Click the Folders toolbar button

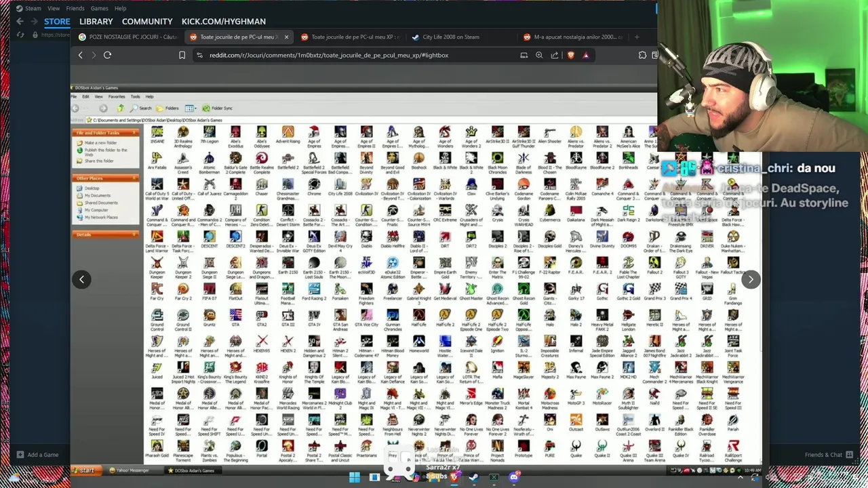167,108
